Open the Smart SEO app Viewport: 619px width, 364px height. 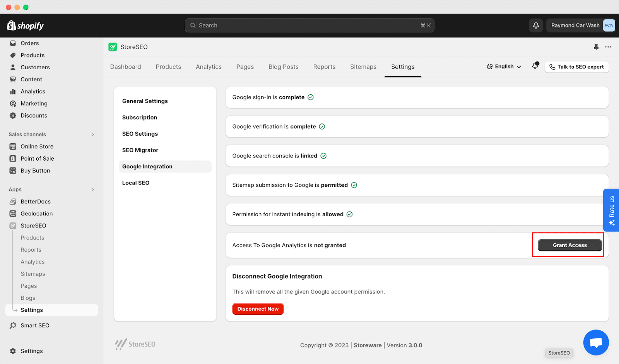[x=35, y=325]
